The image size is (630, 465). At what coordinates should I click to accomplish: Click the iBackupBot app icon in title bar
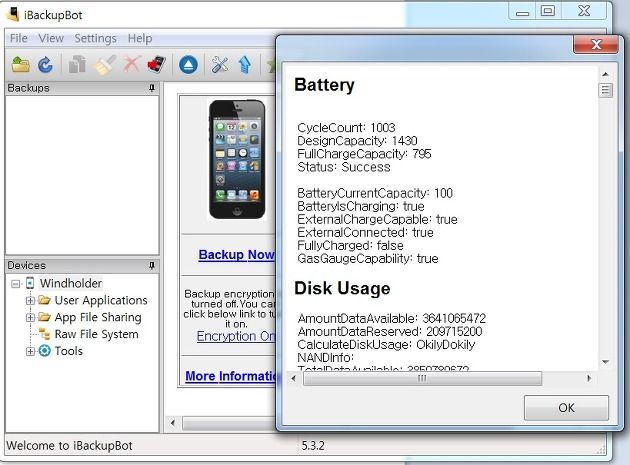13,14
